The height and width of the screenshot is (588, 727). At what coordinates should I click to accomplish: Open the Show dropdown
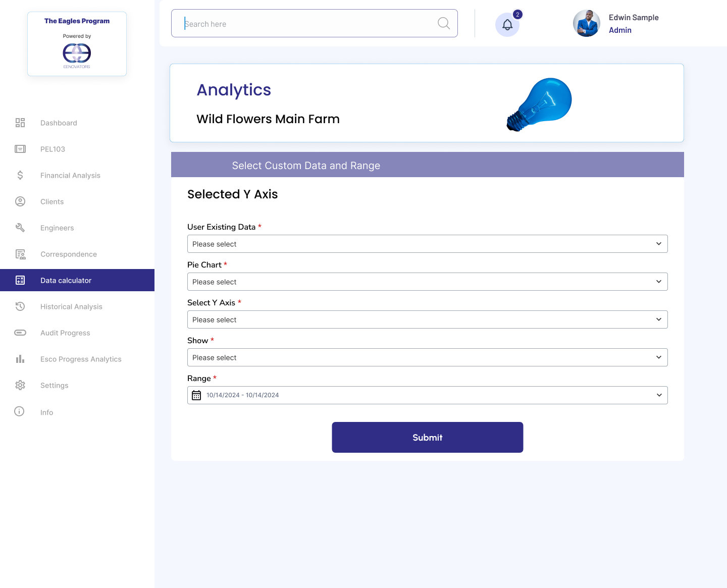[427, 357]
